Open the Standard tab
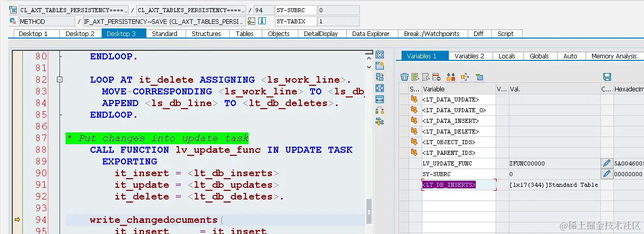Screen dimensions: 644x234 [165, 34]
